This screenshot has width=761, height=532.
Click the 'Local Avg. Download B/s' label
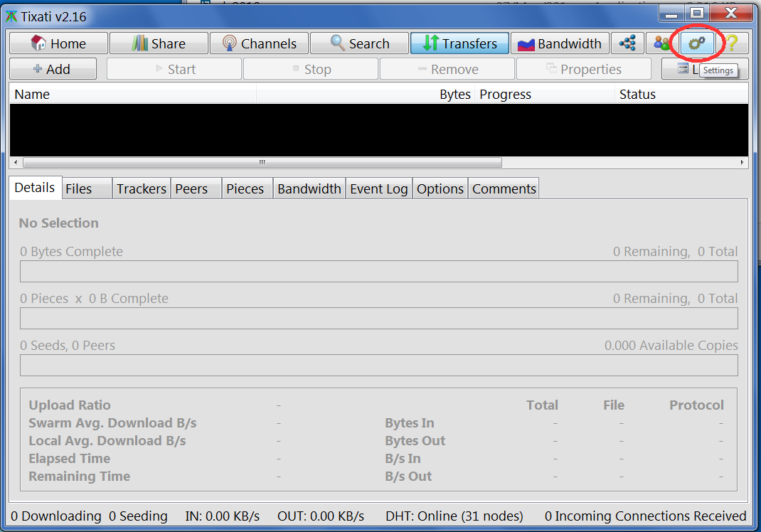click(107, 441)
